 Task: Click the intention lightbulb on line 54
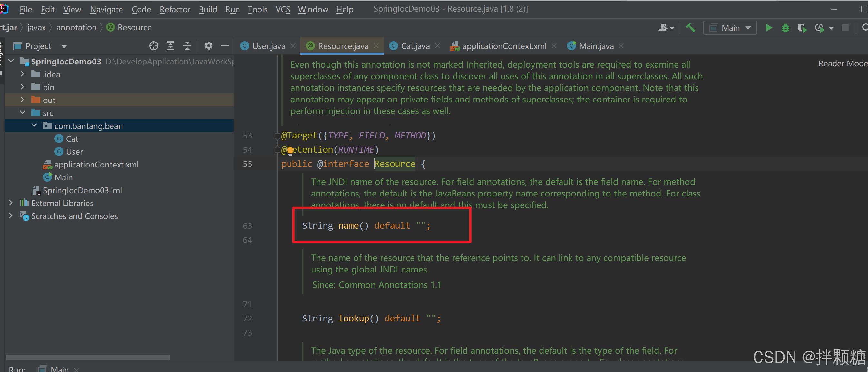click(290, 150)
